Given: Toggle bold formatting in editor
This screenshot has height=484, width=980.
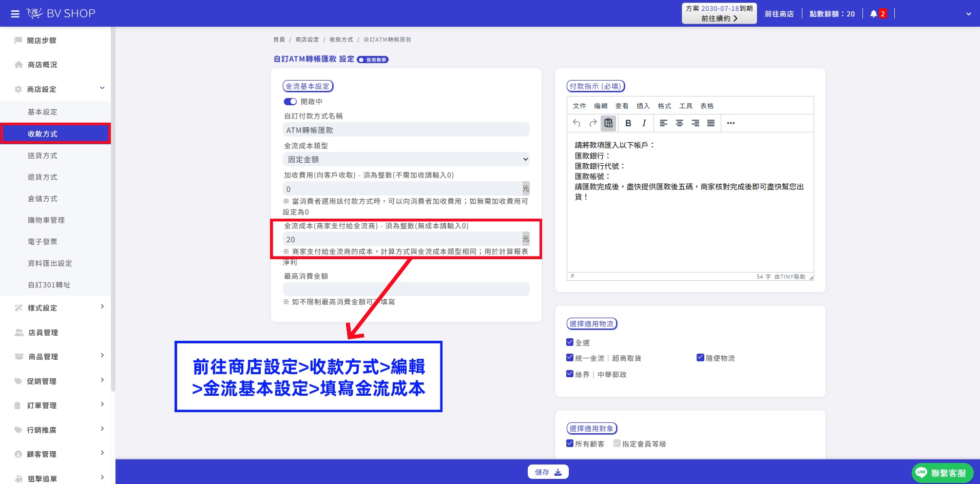Looking at the screenshot, I should coord(628,123).
